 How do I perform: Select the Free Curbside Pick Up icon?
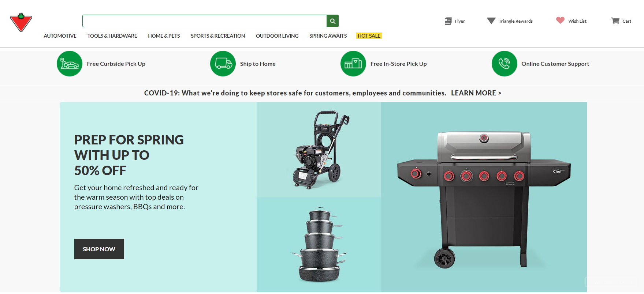point(70,64)
